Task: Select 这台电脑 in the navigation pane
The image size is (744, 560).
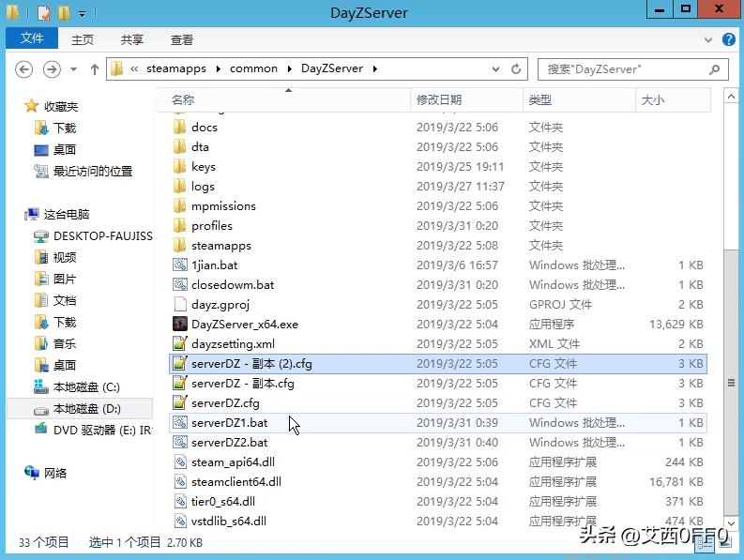Action: click(66, 215)
